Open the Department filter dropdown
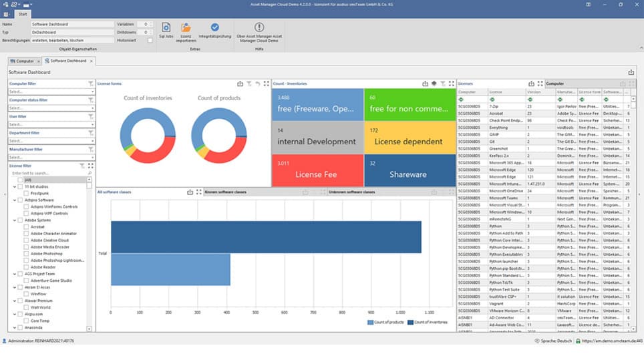Viewport: 644px width, 362px height. point(93,141)
